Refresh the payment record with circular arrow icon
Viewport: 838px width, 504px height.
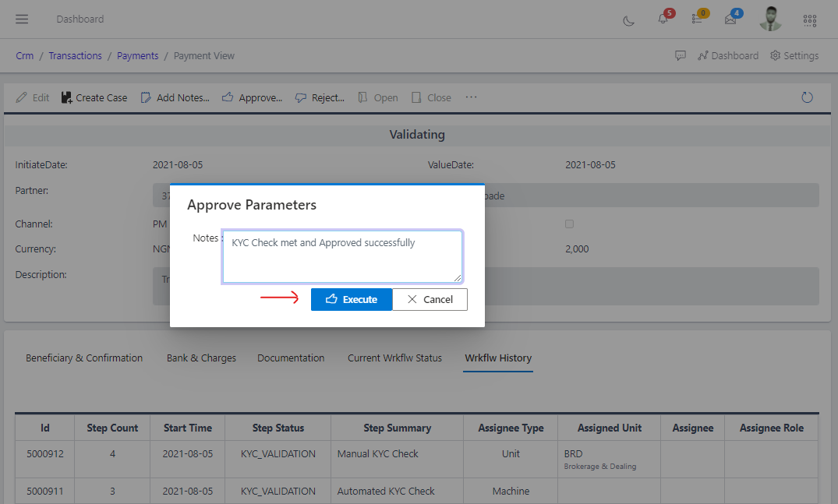[807, 97]
